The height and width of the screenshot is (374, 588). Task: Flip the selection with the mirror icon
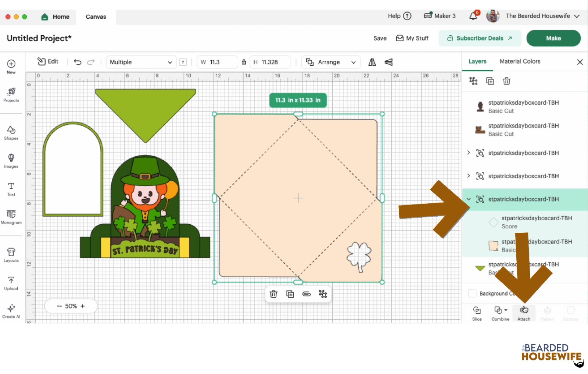pos(372,62)
